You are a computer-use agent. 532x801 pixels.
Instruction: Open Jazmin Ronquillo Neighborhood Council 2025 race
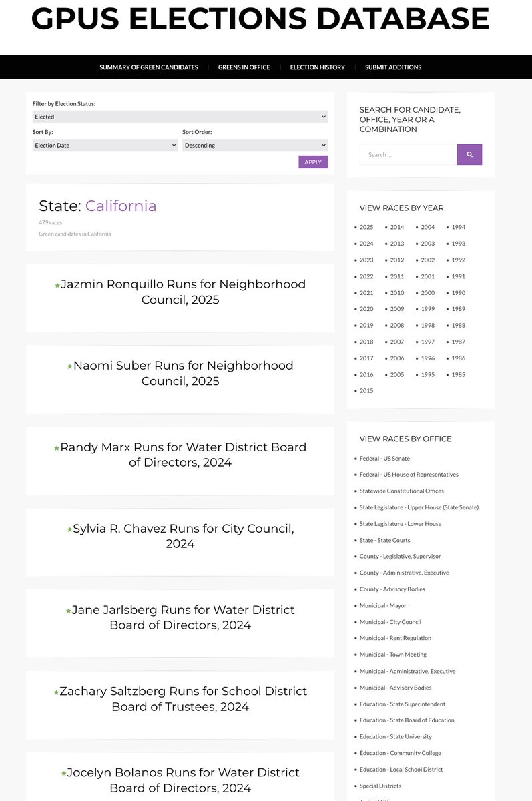[180, 292]
